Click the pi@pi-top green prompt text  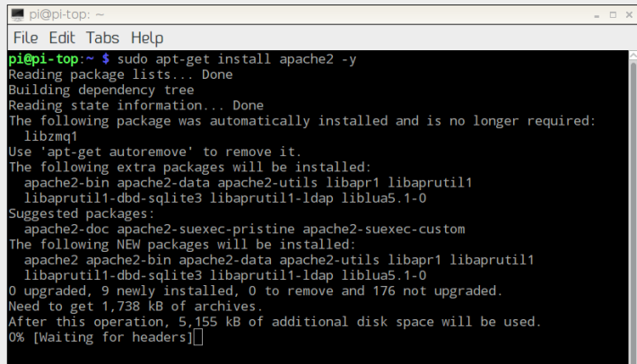(x=43, y=59)
